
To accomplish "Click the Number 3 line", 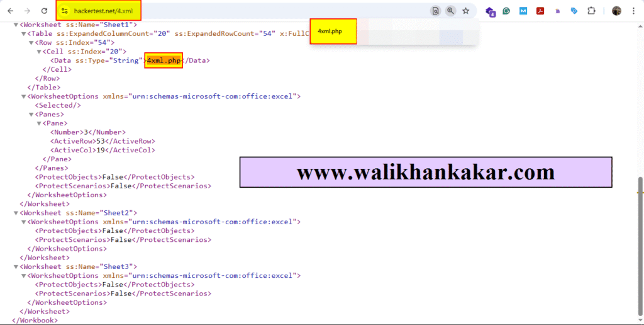I will (x=88, y=132).
